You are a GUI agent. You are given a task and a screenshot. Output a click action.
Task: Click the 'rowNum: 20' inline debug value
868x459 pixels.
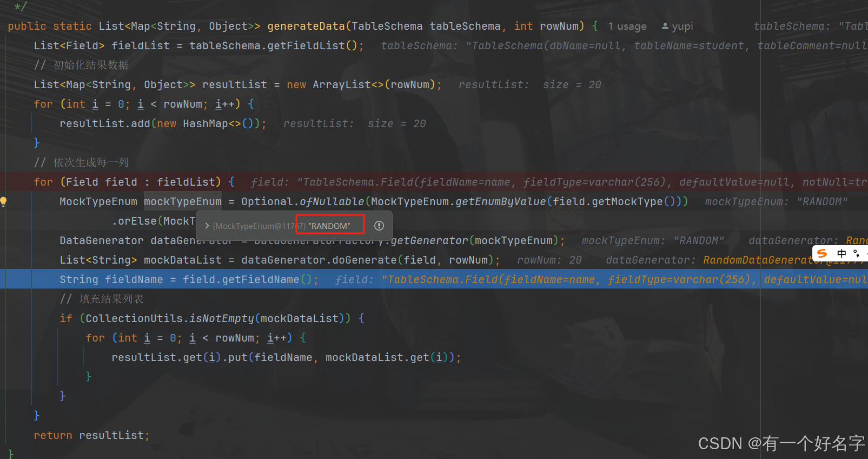549,260
